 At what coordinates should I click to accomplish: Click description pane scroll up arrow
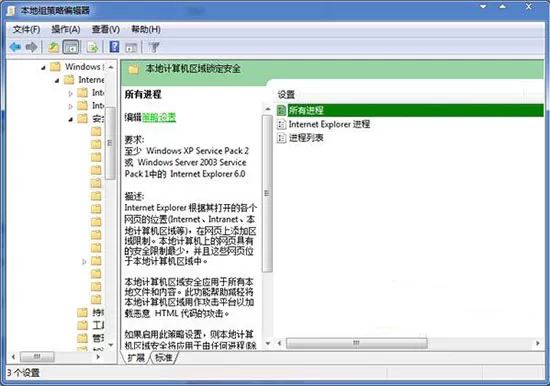(x=268, y=109)
